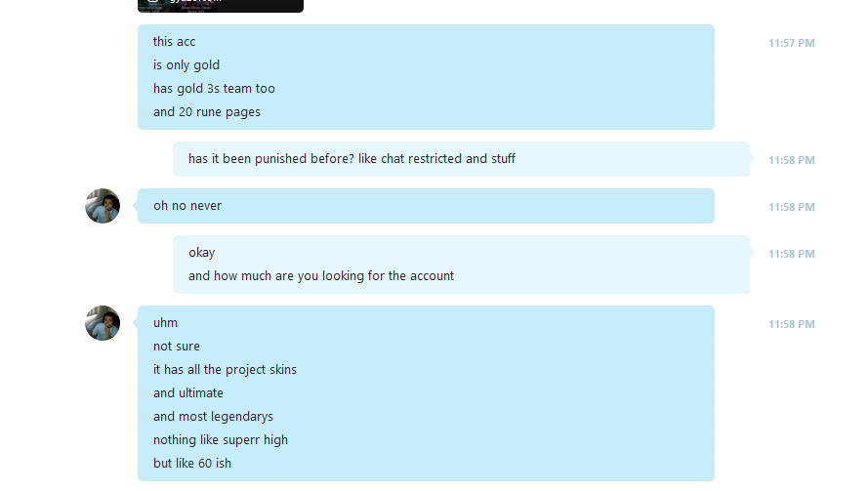Select the timestamp beside the "uhm" message
Screen dimensions: 868x491
(791, 324)
